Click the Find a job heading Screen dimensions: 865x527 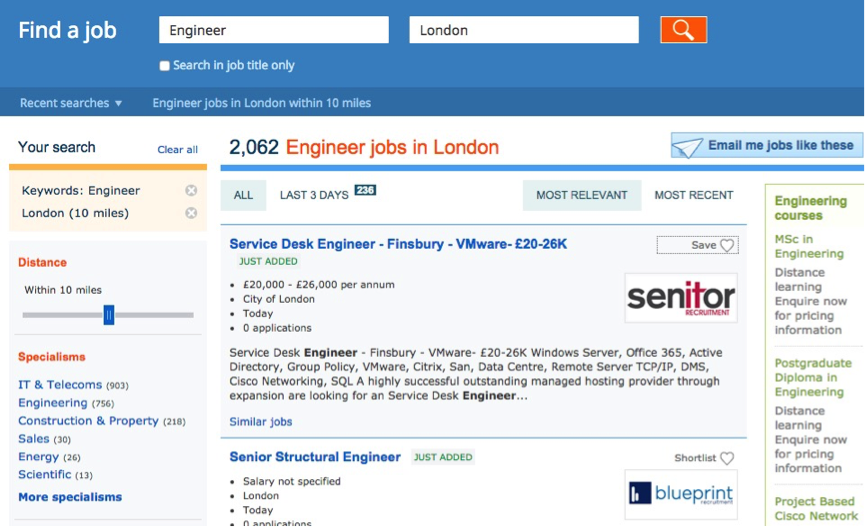pos(67,30)
